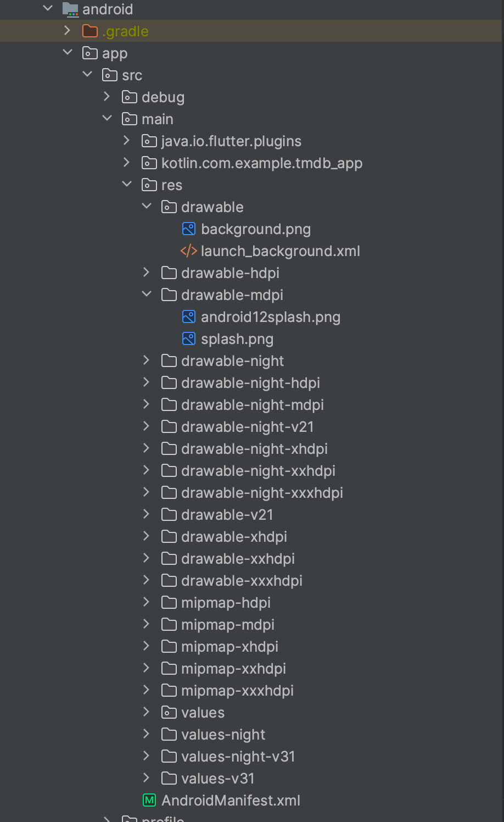Click the background.png image file icon
Image resolution: width=504 pixels, height=822 pixels.
click(x=188, y=229)
